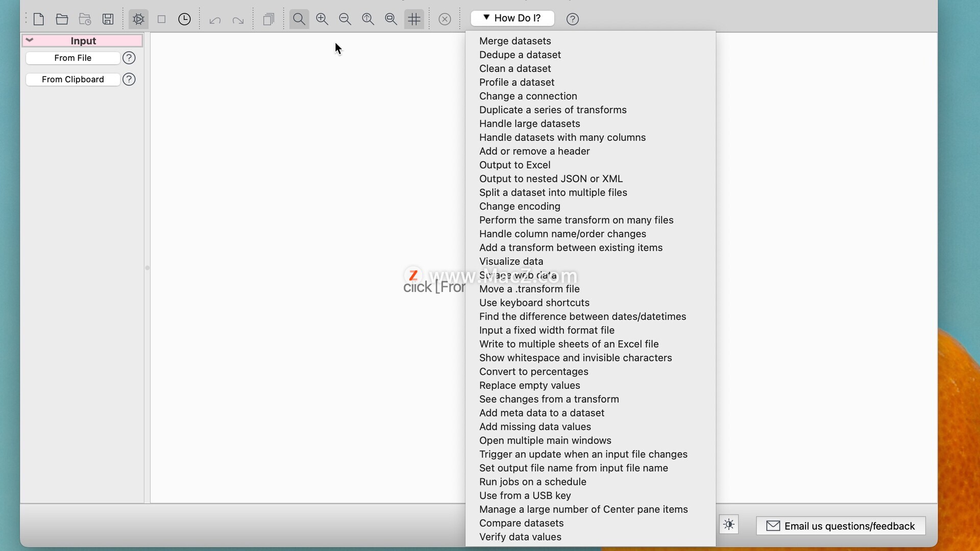
Task: Open the How Do I? dropdown
Action: point(512,18)
